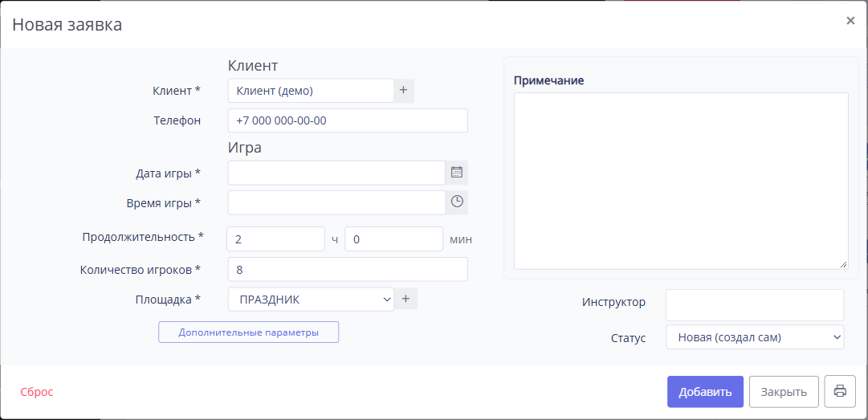This screenshot has width=868, height=420.
Task: Click the Телефон input field
Action: click(348, 120)
